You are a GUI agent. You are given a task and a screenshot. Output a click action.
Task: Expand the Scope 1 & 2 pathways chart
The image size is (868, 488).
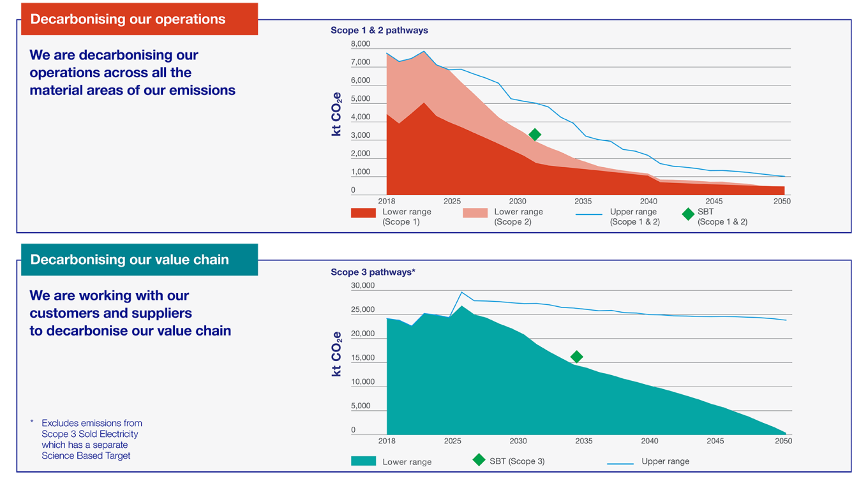click(379, 30)
